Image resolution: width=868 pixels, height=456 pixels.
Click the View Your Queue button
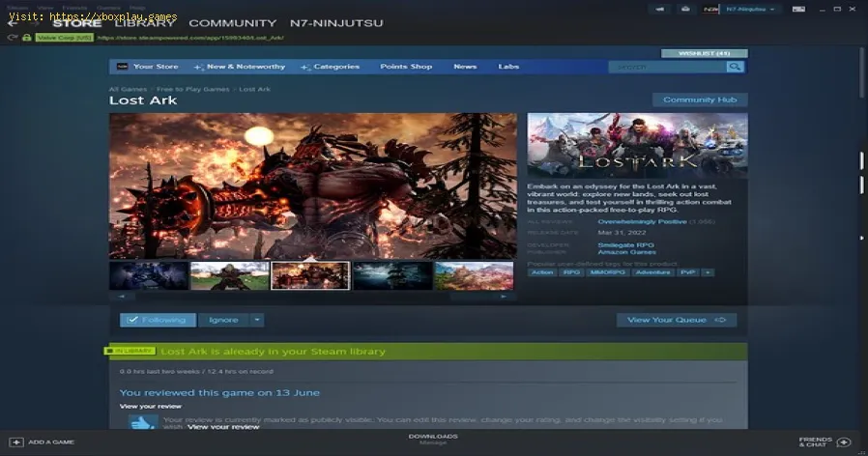pos(676,320)
